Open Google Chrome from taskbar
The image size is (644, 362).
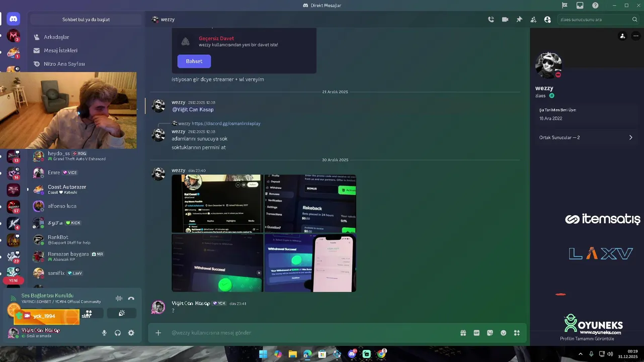click(x=381, y=354)
